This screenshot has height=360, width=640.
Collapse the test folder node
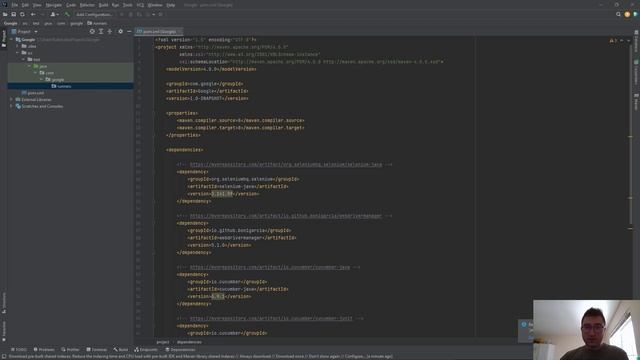click(24, 59)
